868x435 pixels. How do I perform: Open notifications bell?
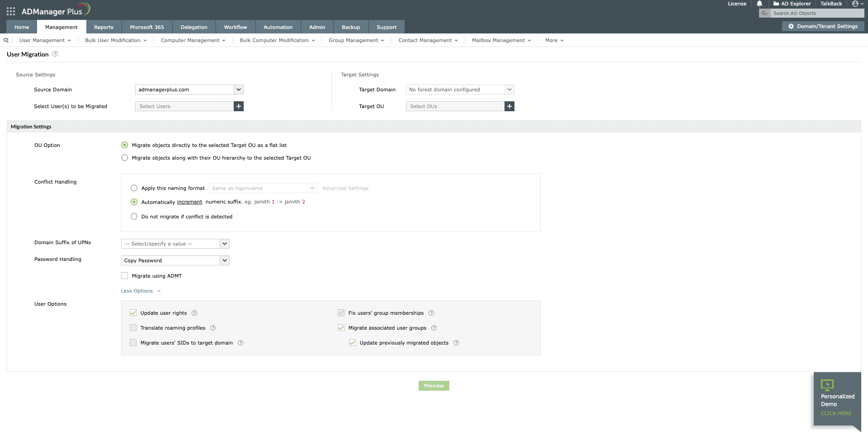(759, 4)
